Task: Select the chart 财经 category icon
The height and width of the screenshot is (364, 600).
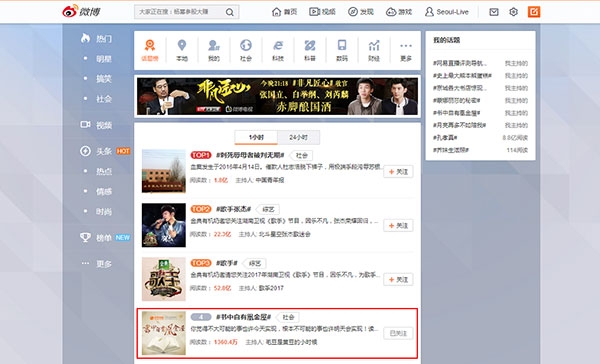Action: click(374, 46)
